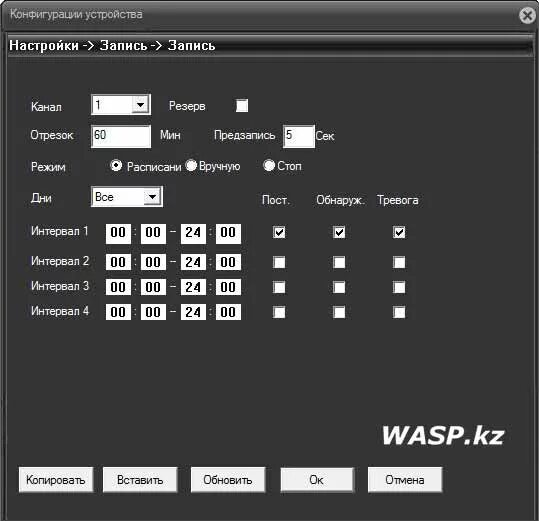
Task: Enable the Резерв checkbox
Action: (242, 106)
